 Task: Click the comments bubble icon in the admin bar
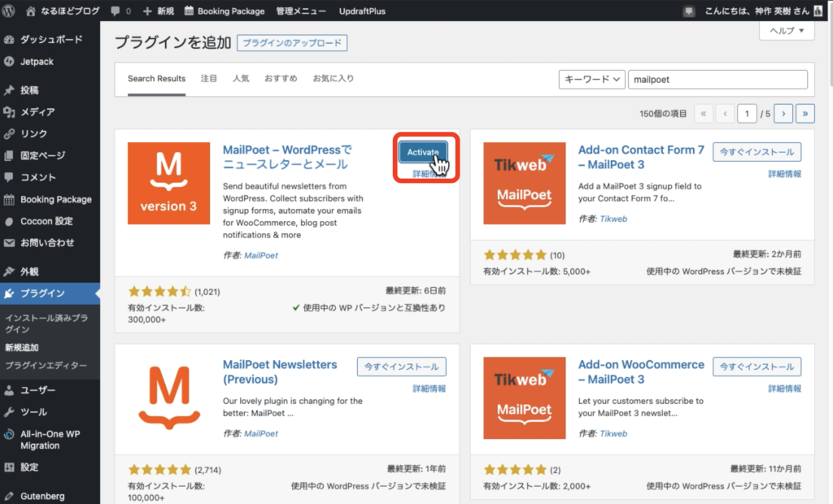[x=116, y=11]
